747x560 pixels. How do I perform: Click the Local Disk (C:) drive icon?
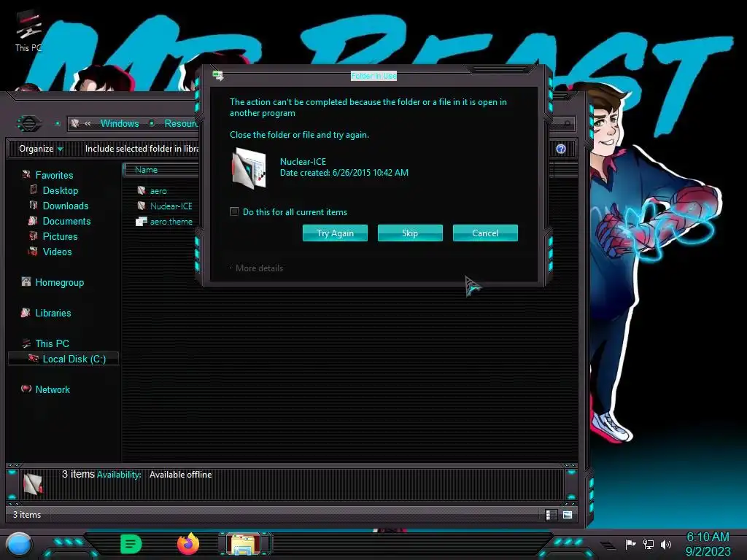(34, 358)
